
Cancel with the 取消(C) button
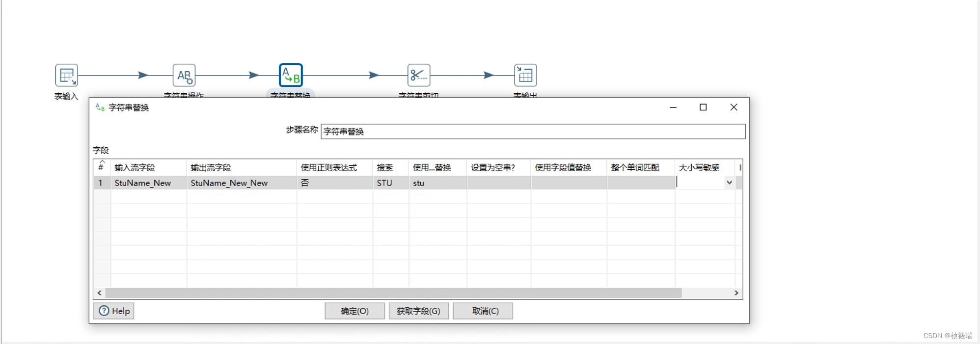pyautogui.click(x=483, y=311)
